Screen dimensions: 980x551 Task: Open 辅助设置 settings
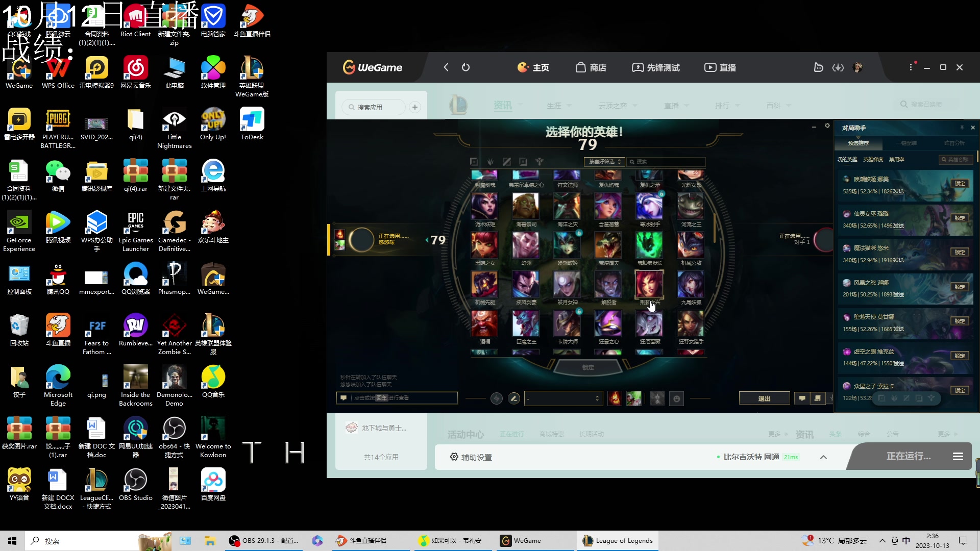tap(471, 457)
